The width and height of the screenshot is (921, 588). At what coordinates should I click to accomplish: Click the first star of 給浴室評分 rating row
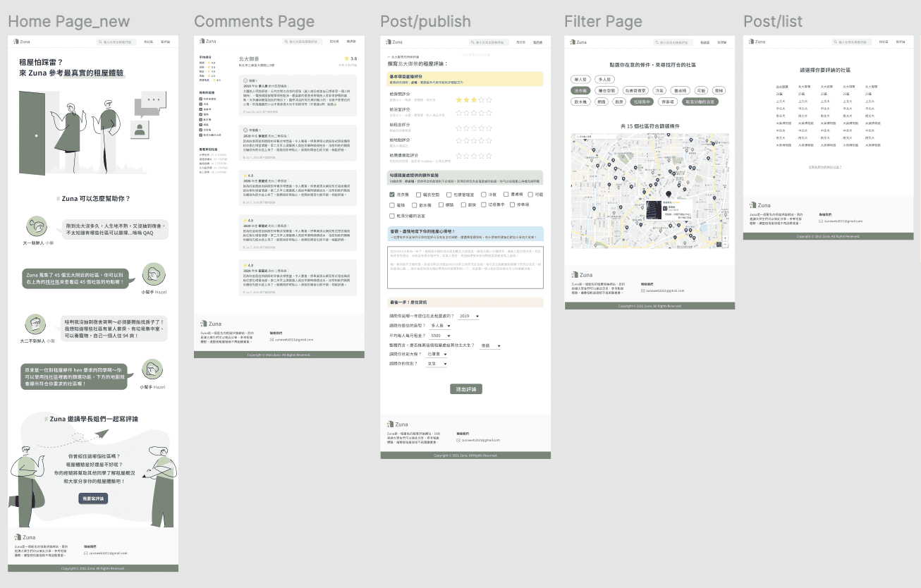458,112
